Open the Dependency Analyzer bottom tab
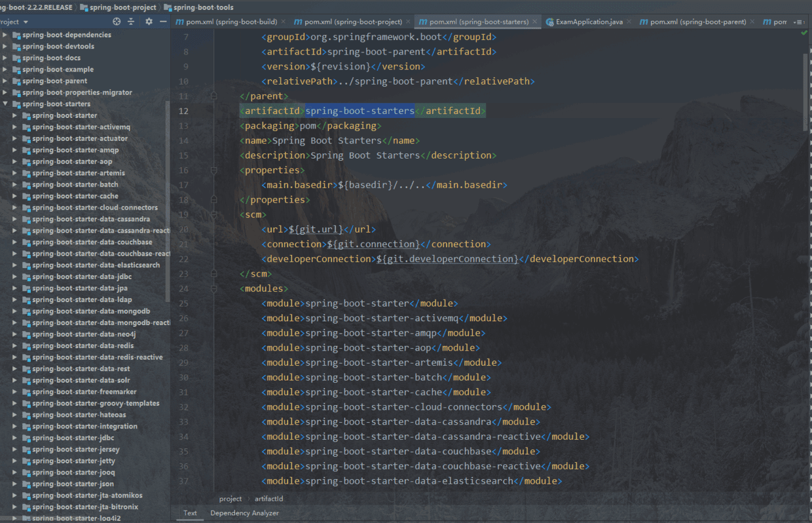Viewport: 812px width, 523px height. [x=244, y=513]
